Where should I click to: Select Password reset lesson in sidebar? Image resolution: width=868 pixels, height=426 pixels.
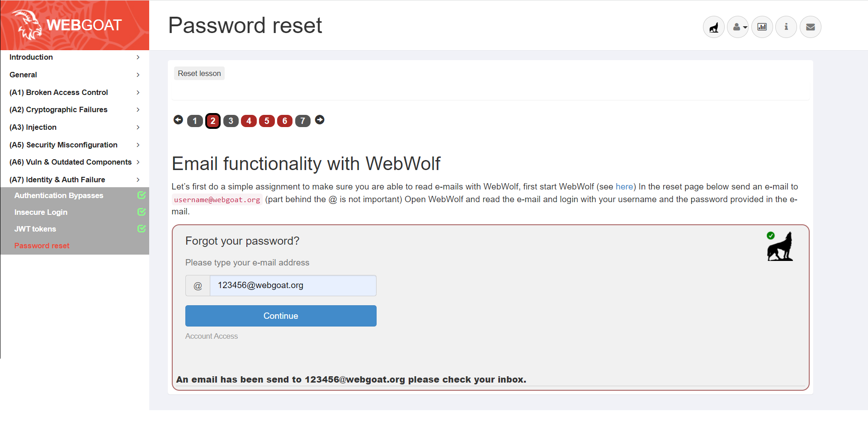pyautogui.click(x=42, y=246)
